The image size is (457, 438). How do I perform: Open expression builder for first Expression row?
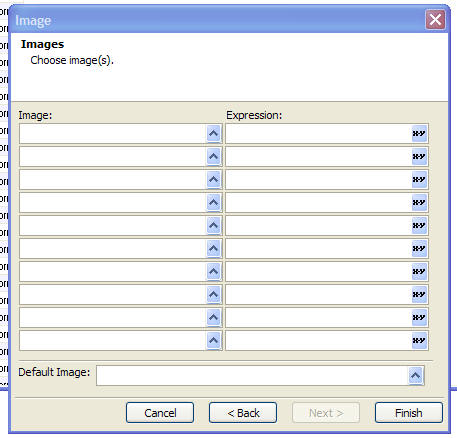[419, 134]
